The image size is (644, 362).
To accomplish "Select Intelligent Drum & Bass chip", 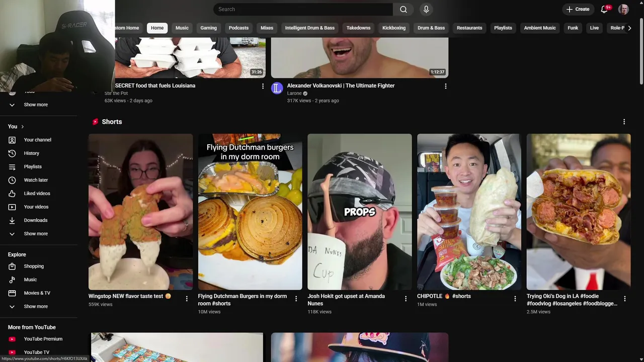I will pyautogui.click(x=310, y=28).
